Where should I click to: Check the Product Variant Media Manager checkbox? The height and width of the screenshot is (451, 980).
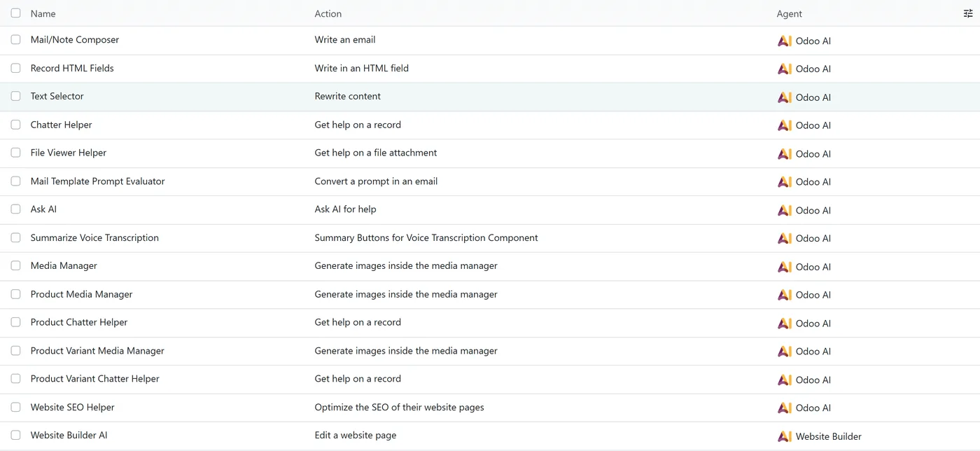tap(15, 350)
